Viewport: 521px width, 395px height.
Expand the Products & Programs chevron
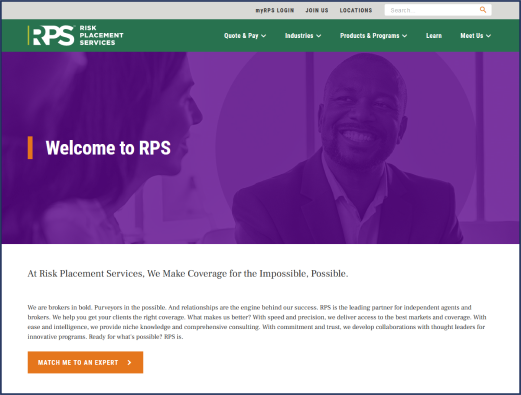pos(405,36)
